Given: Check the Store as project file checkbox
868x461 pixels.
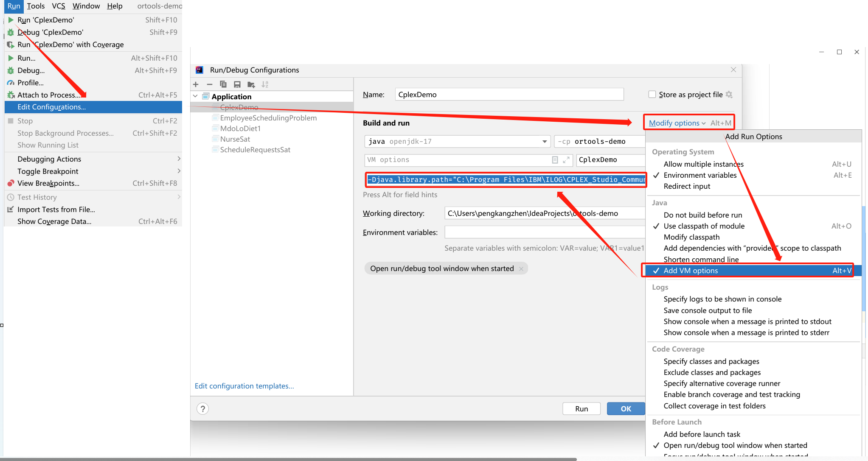Looking at the screenshot, I should click(x=652, y=95).
